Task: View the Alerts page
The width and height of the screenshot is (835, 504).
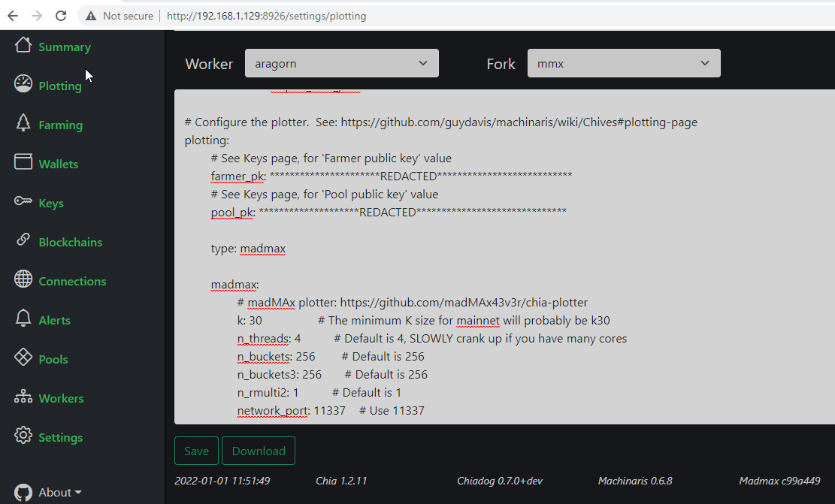Action: tap(54, 321)
